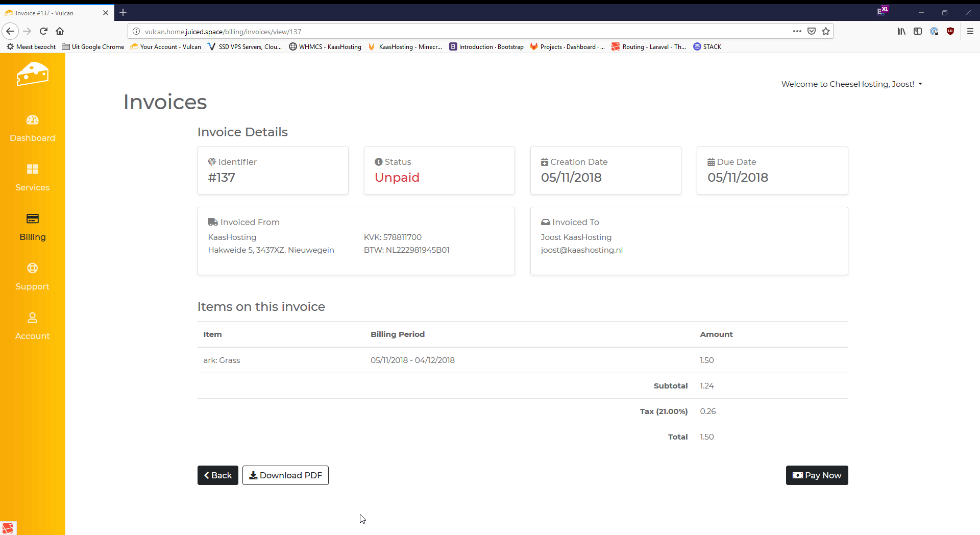Open the Account sidebar icon
The width and height of the screenshot is (980, 535).
[x=32, y=318]
